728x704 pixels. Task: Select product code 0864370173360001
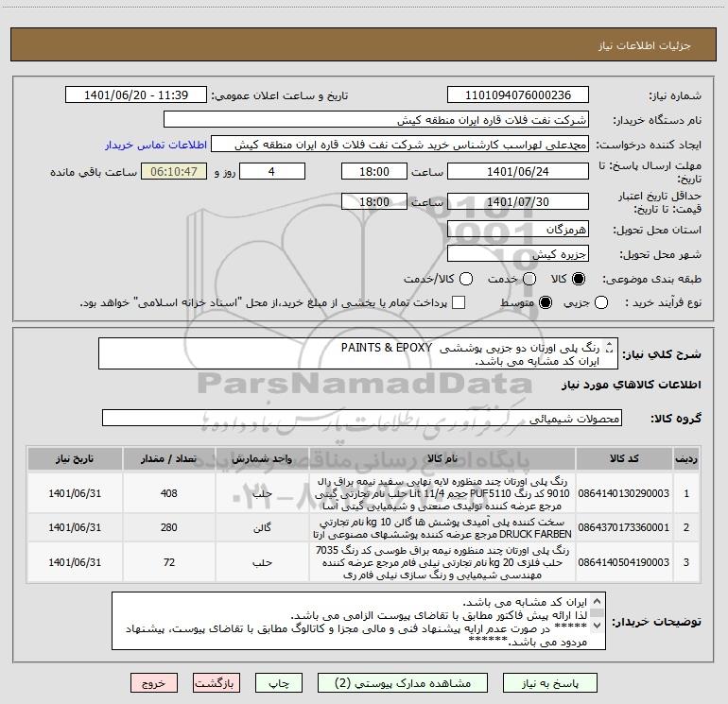pyautogui.click(x=624, y=527)
